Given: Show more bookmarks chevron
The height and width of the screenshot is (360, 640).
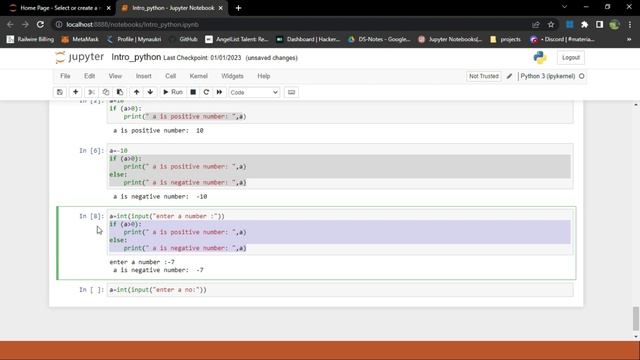Looking at the screenshot, I should pos(629,39).
